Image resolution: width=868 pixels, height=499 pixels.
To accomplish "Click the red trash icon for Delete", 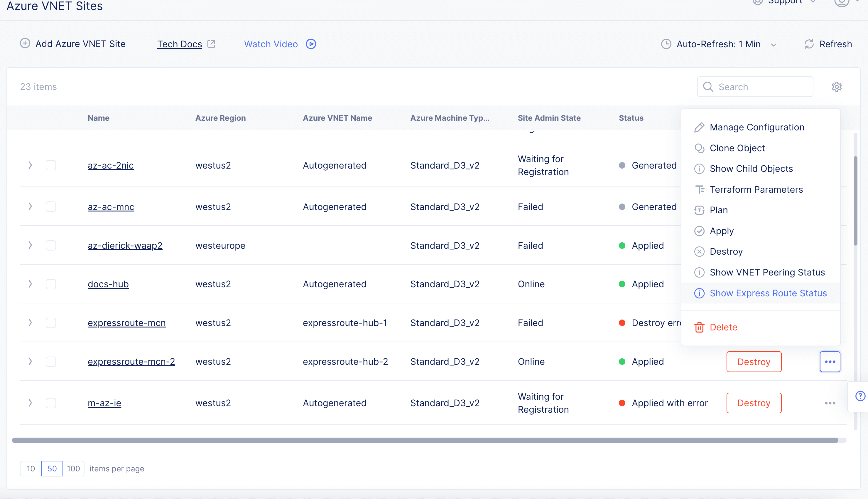I will point(699,328).
